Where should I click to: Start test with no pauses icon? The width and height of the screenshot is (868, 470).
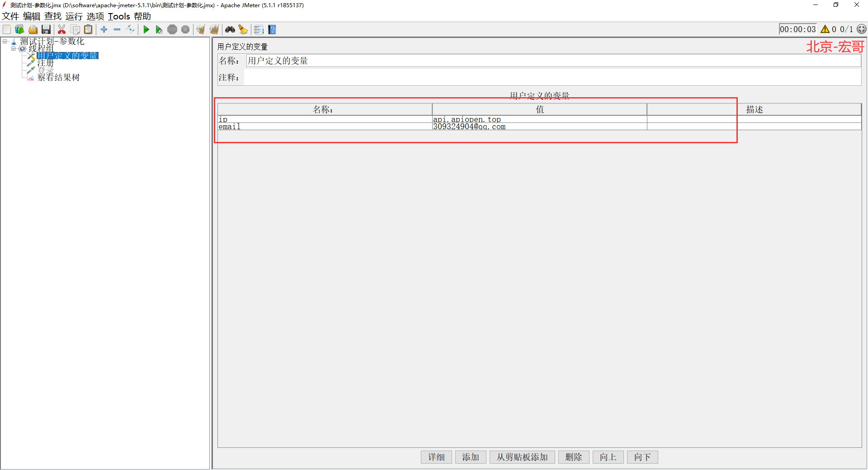[x=159, y=29]
